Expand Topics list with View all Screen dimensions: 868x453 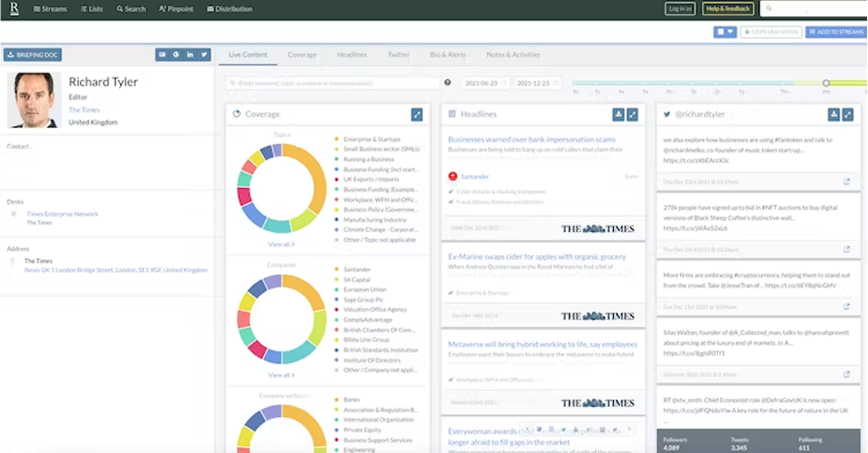coord(281,244)
